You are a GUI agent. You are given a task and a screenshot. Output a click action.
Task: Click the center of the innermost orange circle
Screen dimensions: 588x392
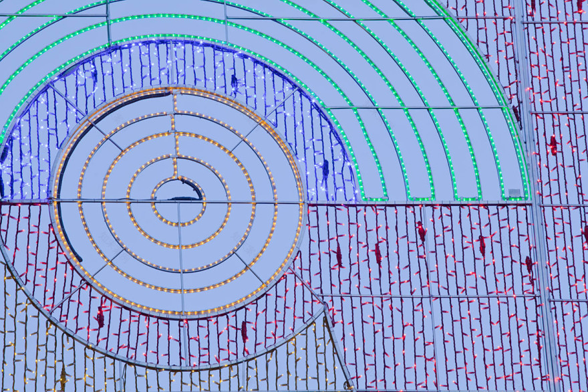(178, 201)
